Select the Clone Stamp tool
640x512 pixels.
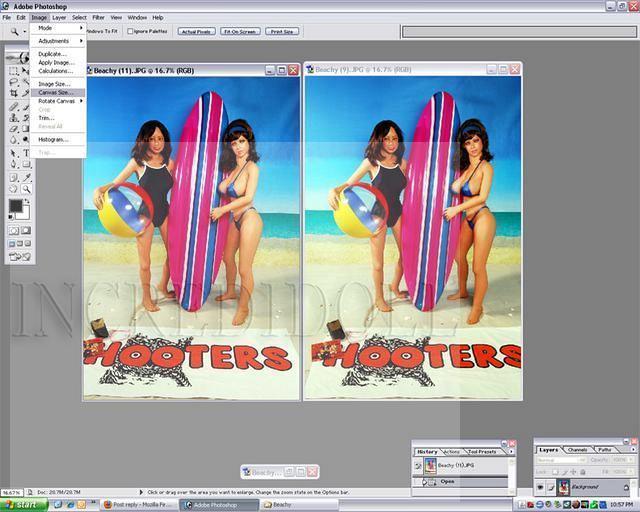[x=13, y=118]
